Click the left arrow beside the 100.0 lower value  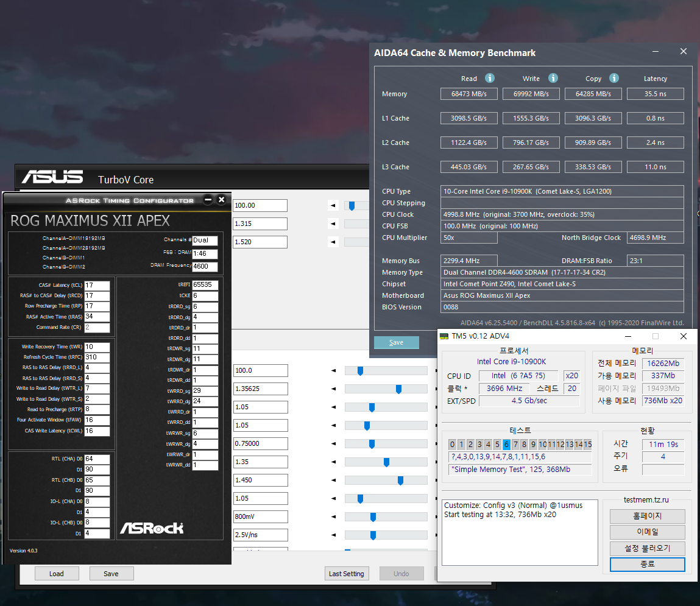[x=333, y=370]
